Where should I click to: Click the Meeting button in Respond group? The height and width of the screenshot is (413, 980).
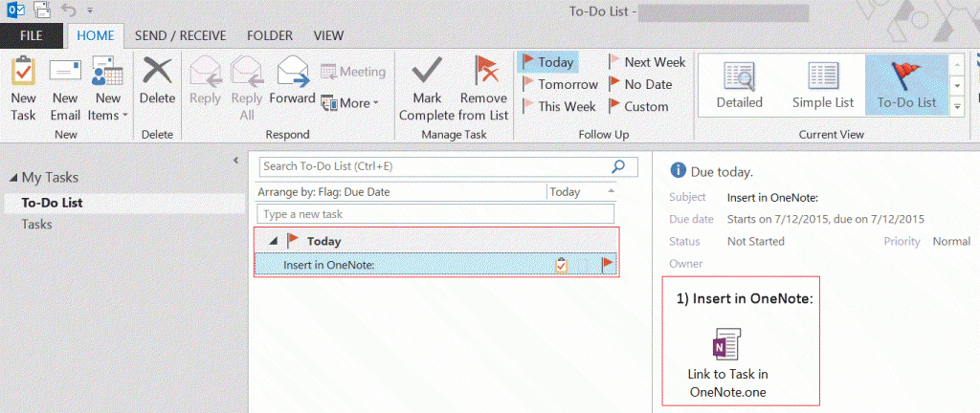[x=353, y=72]
